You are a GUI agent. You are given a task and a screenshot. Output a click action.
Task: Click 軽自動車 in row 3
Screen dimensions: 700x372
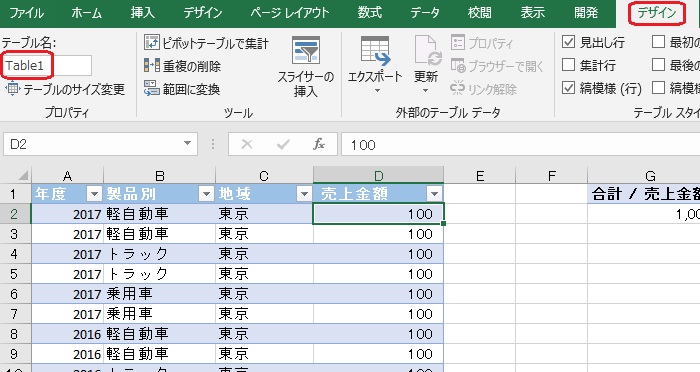click(159, 234)
